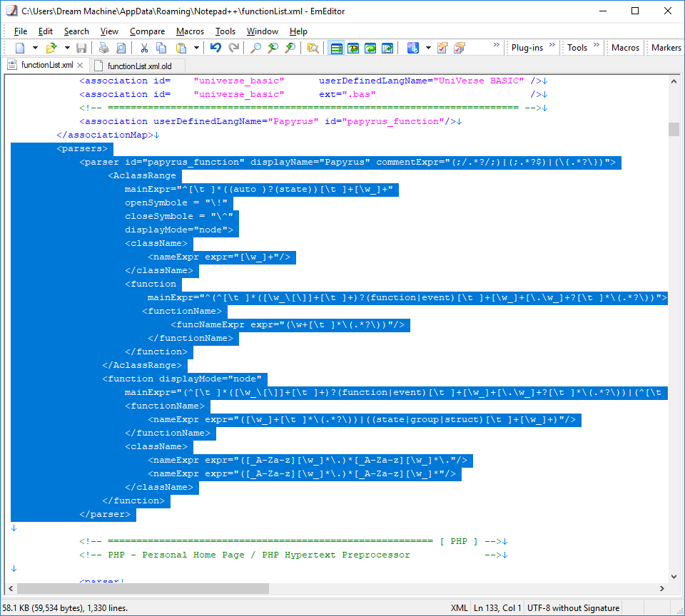Close the functionList.xml tab
The image size is (685, 616).
(x=80, y=66)
